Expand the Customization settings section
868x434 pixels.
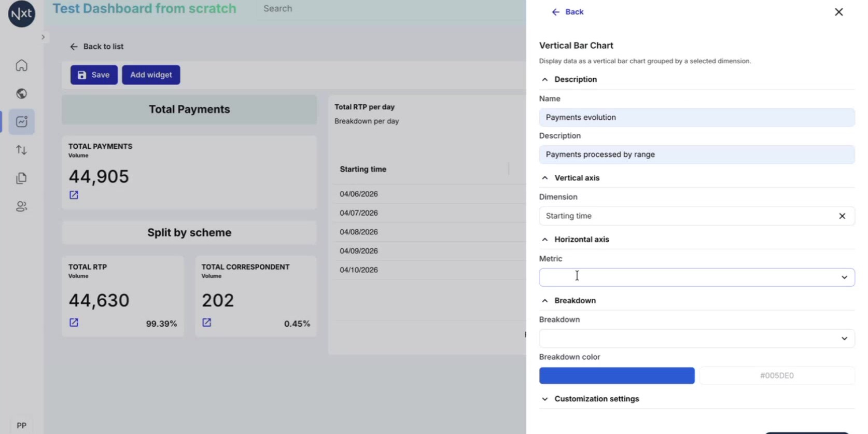[544, 399]
